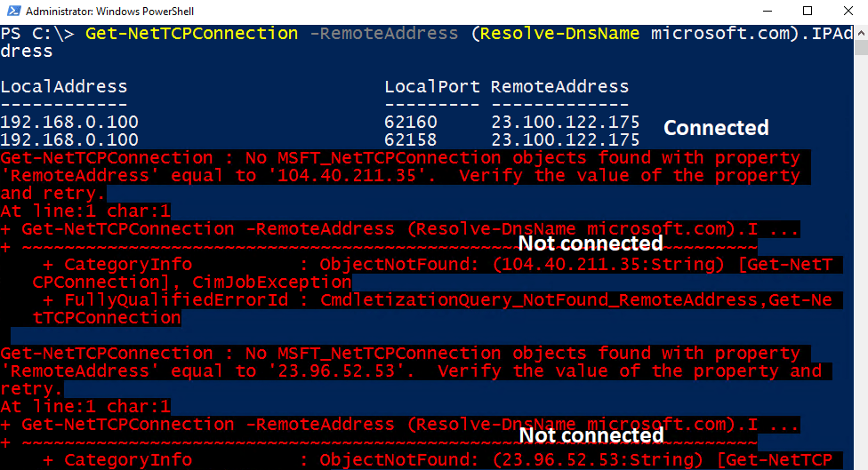Click local port value 62160
Image resolution: width=868 pixels, height=470 pixels.
coord(411,123)
